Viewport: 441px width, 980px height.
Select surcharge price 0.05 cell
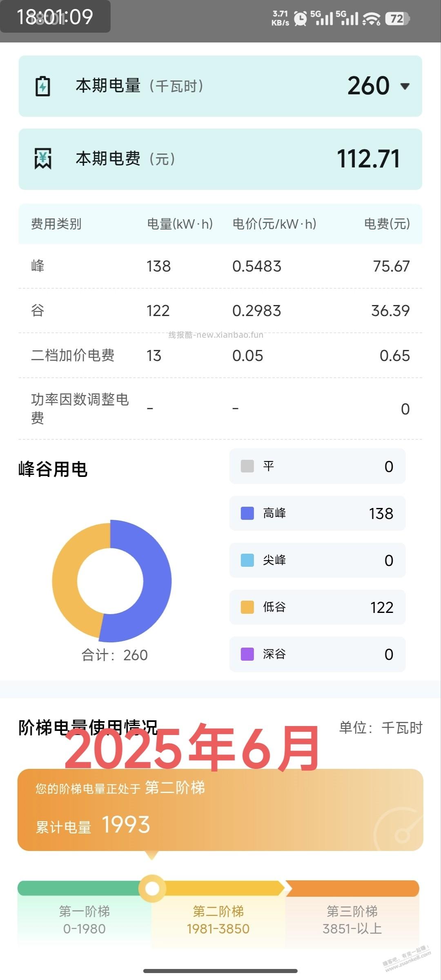[247, 356]
